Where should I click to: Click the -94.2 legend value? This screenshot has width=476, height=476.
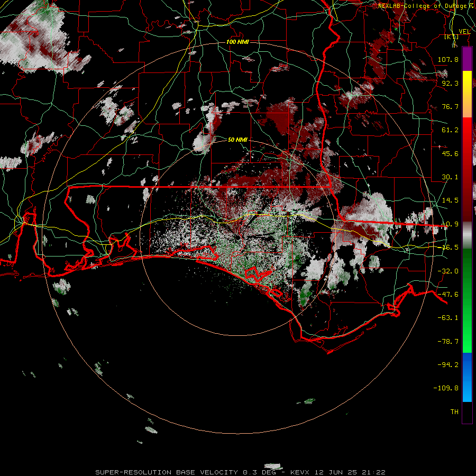pyautogui.click(x=448, y=364)
